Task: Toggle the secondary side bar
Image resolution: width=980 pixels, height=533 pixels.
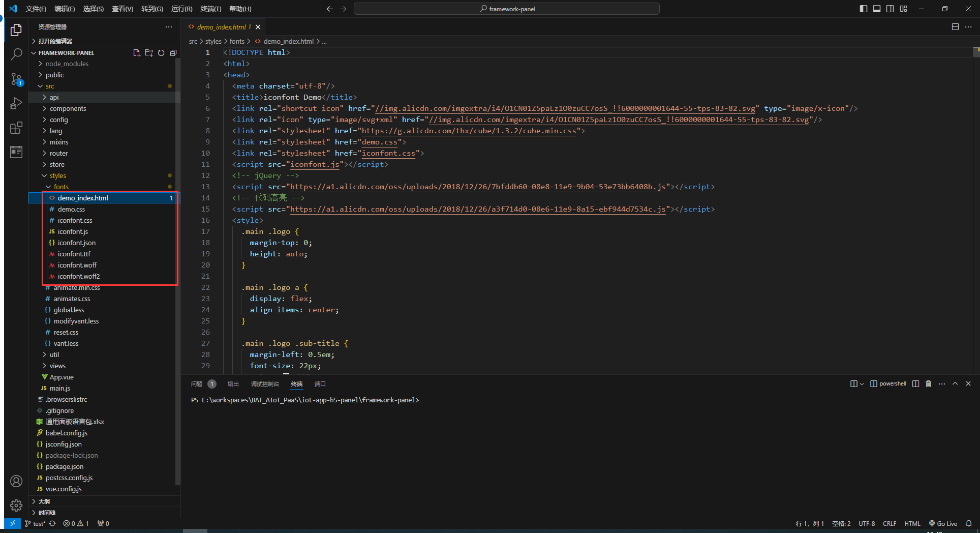Action: coord(890,9)
